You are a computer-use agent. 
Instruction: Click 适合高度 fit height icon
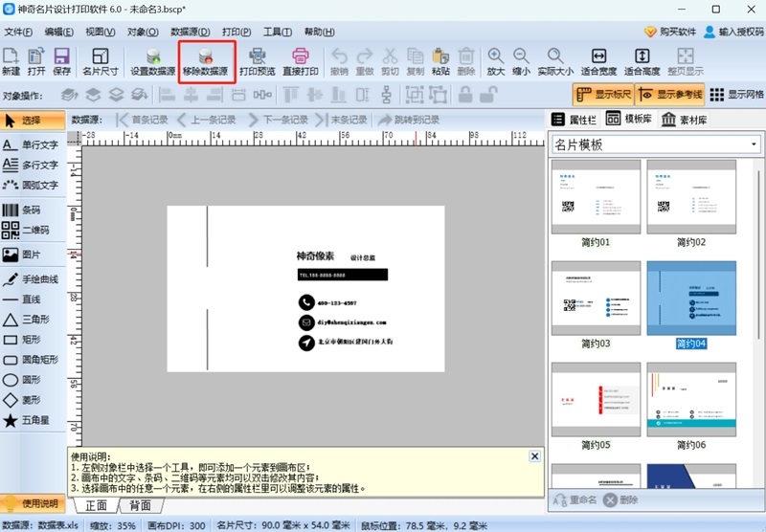[642, 61]
